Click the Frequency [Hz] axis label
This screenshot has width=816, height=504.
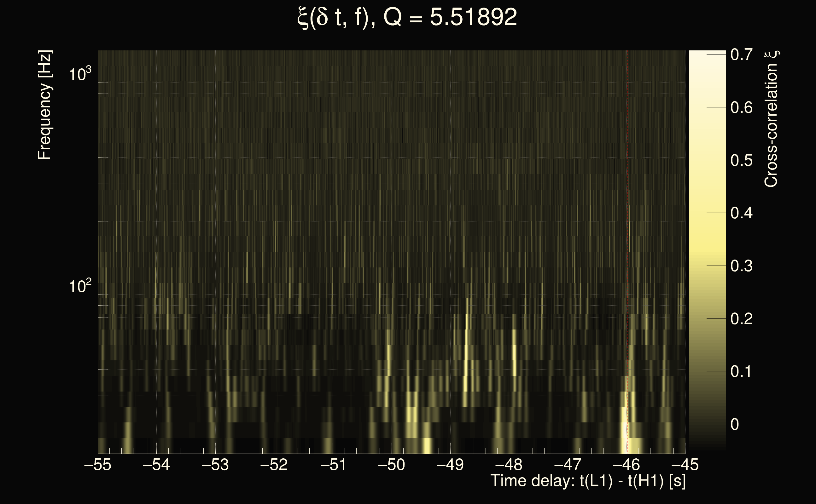tap(44, 105)
